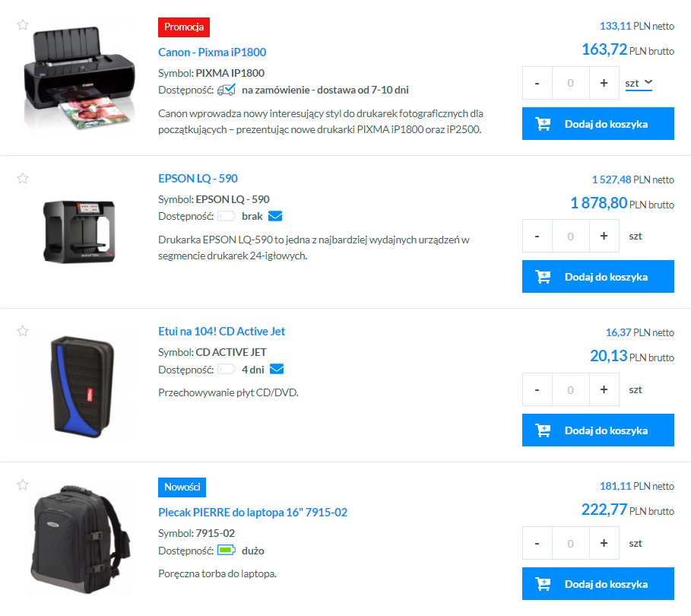Click the red 'Promocja' badge
691x616 pixels.
[184, 27]
